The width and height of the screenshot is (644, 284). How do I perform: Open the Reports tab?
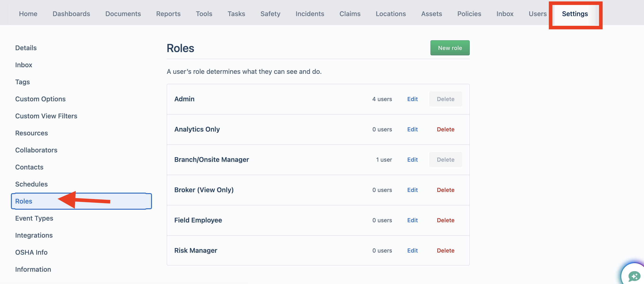click(x=168, y=14)
